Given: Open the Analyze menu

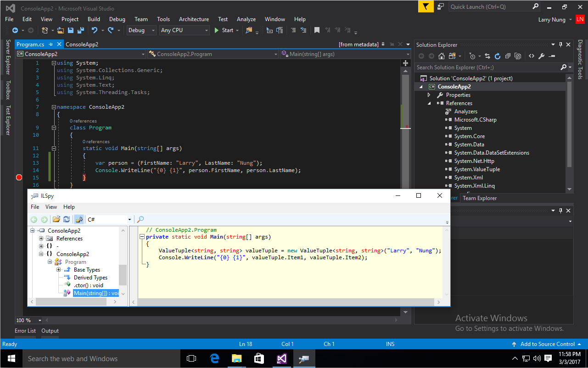Looking at the screenshot, I should 246,19.
